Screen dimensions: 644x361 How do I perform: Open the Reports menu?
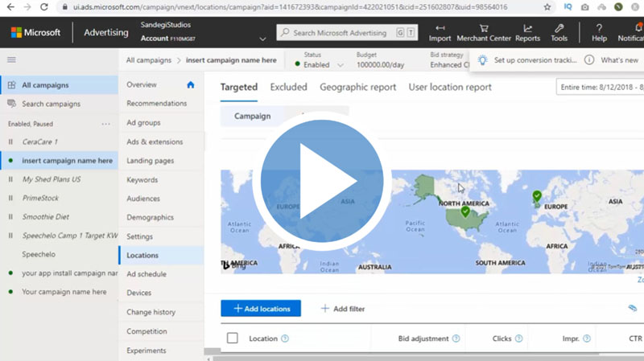pyautogui.click(x=527, y=33)
